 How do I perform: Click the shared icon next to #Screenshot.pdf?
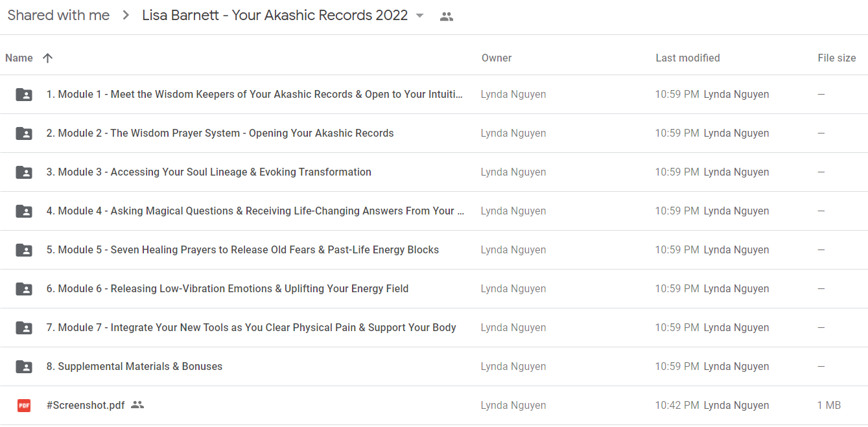click(x=137, y=405)
